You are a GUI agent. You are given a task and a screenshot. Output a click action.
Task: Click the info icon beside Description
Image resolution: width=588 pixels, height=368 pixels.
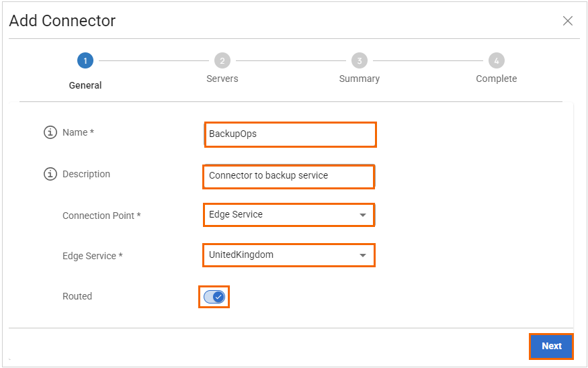point(50,175)
